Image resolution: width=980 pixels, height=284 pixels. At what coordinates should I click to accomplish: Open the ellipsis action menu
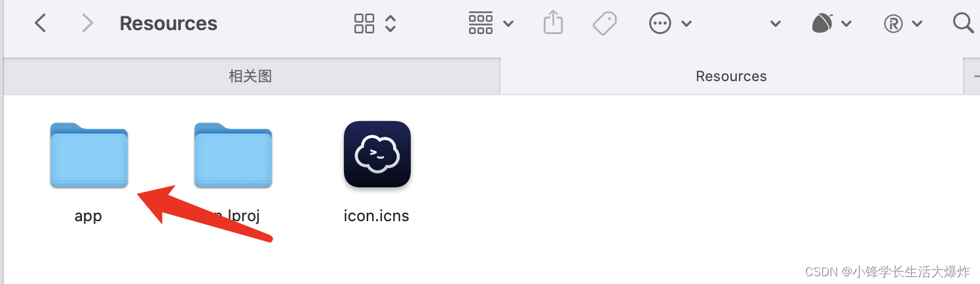point(660,24)
